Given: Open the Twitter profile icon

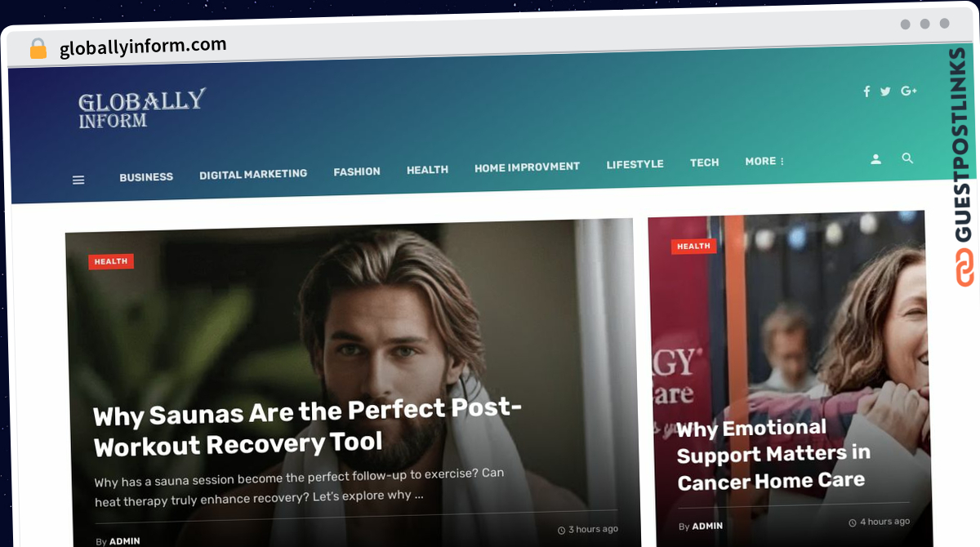Looking at the screenshot, I should pyautogui.click(x=885, y=91).
